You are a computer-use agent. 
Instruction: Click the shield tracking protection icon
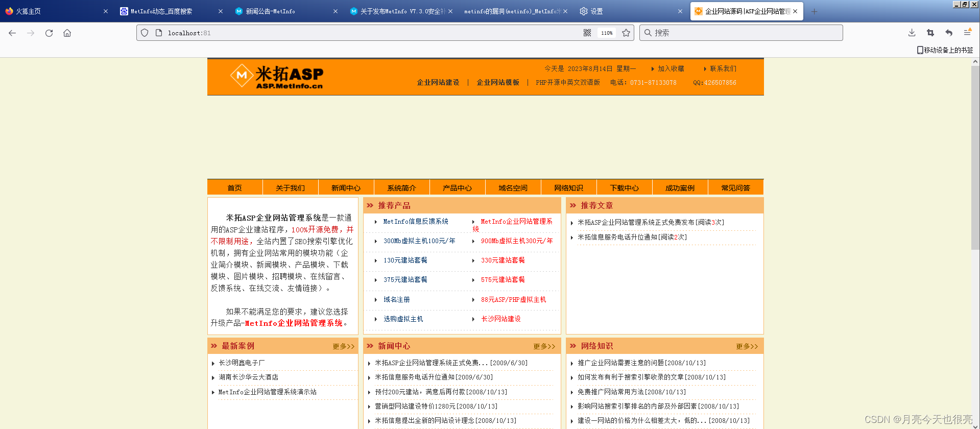click(x=145, y=33)
